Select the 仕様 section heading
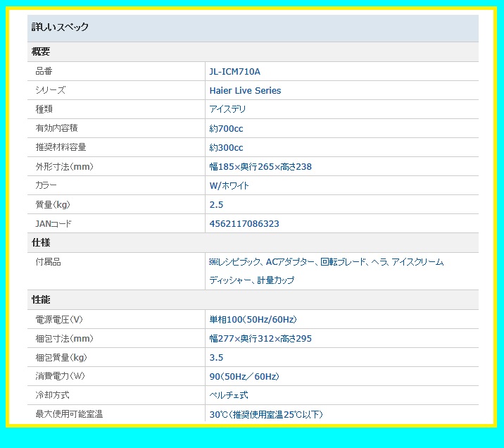Viewport: 504px width, 448px height. click(41, 242)
